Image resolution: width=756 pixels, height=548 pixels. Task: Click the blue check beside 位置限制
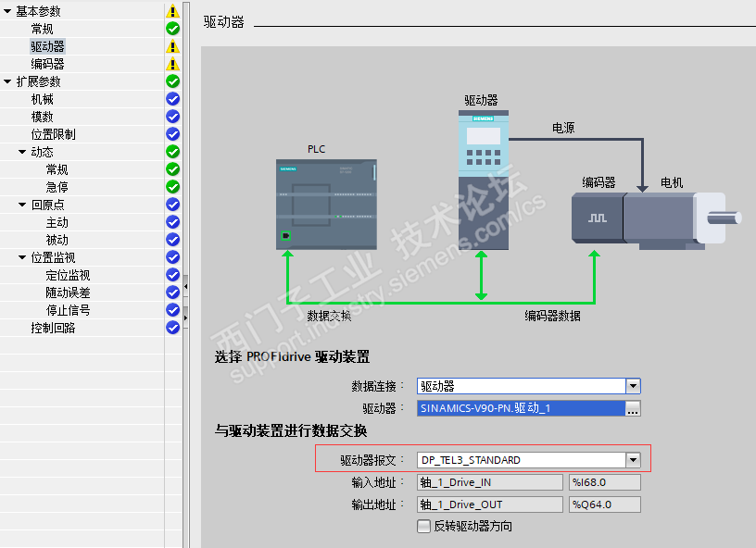172,134
